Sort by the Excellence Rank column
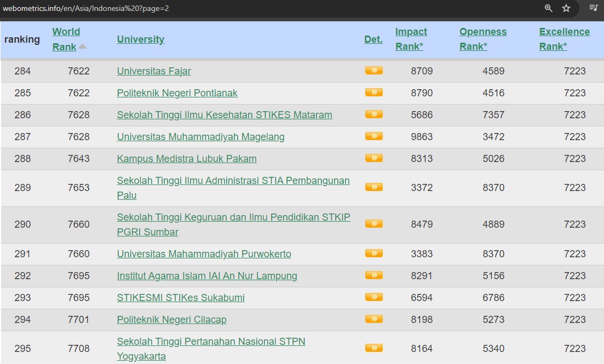The width and height of the screenshot is (604, 364). pos(564,39)
